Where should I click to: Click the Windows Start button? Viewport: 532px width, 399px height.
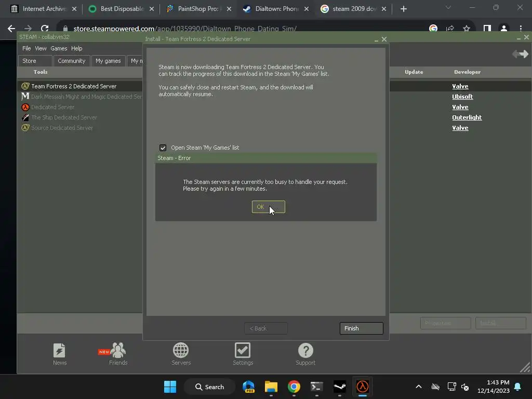pos(170,387)
